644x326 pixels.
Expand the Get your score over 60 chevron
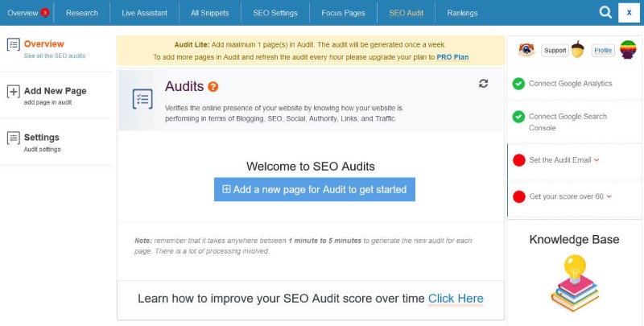pyautogui.click(x=609, y=196)
